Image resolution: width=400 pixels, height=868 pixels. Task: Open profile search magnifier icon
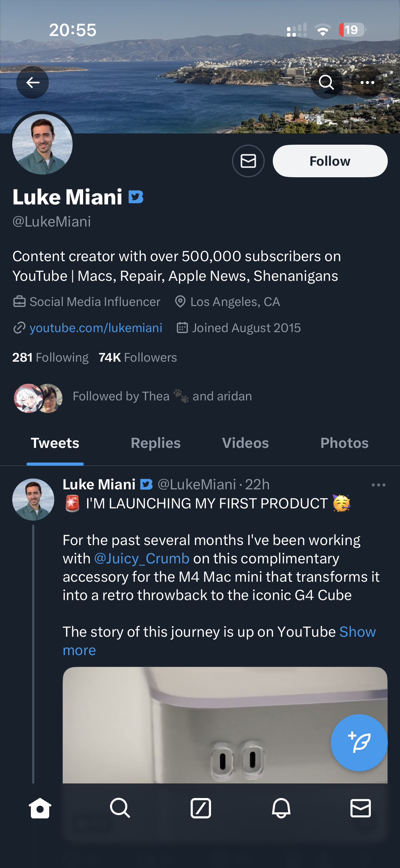[326, 83]
